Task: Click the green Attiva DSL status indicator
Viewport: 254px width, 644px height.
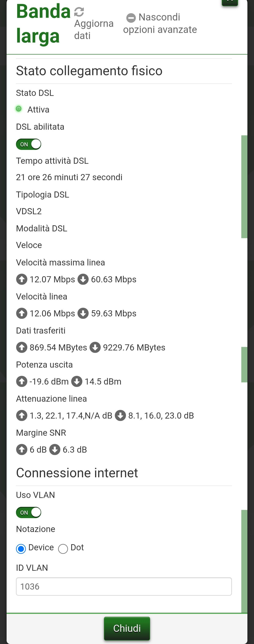Action: click(19, 109)
